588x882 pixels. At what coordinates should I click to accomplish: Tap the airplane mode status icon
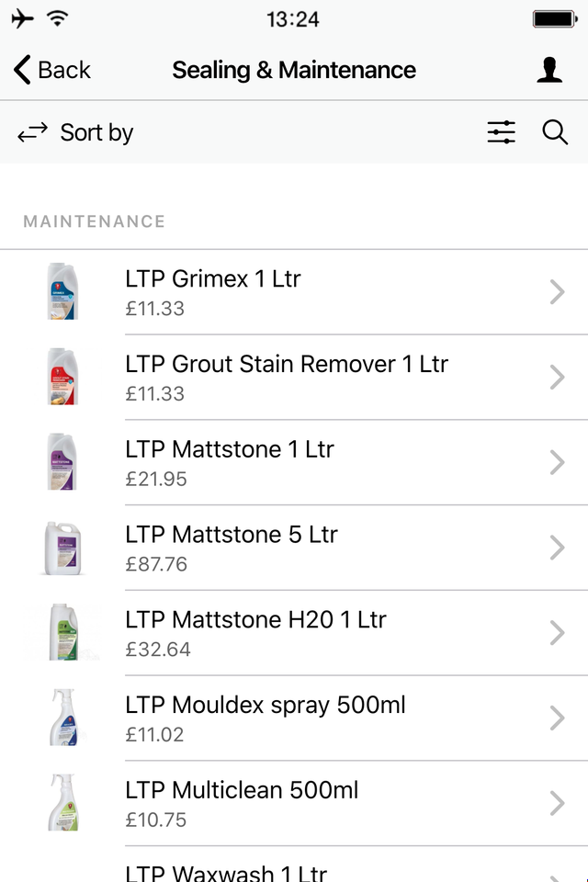pyautogui.click(x=22, y=18)
